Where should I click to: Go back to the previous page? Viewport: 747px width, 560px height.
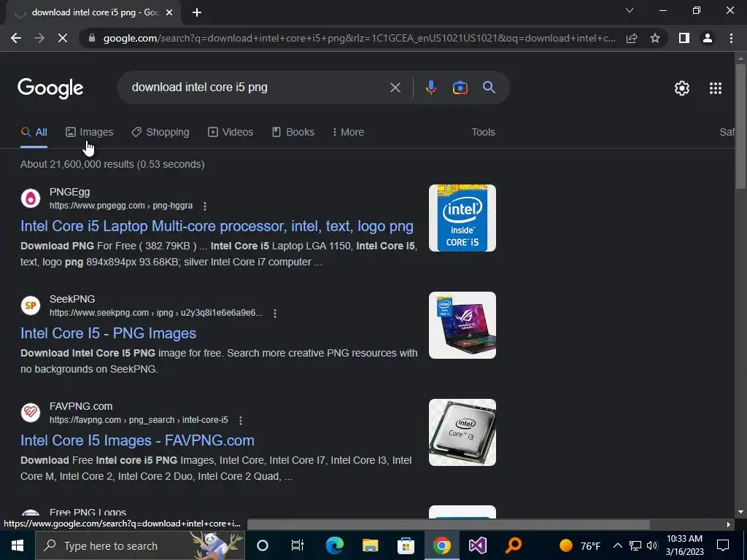[16, 38]
